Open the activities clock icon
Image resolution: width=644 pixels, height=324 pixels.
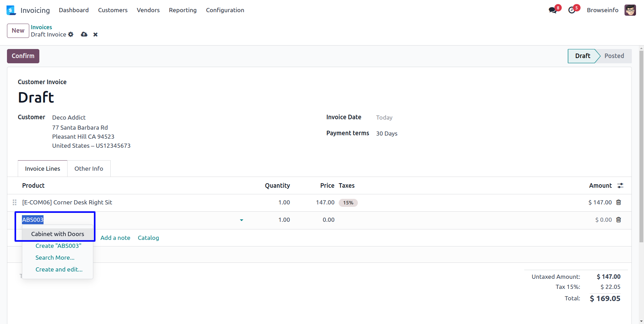point(572,10)
